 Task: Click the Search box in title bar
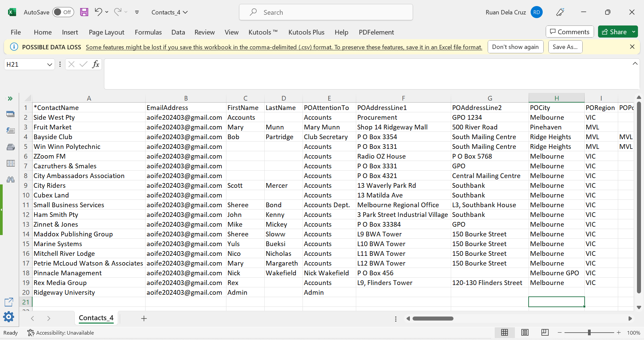click(326, 12)
